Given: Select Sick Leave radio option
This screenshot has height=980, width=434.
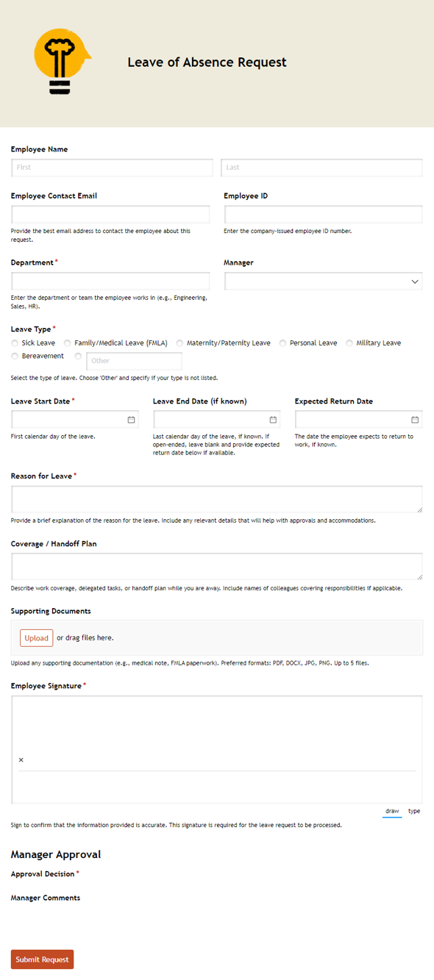Looking at the screenshot, I should click(x=15, y=343).
